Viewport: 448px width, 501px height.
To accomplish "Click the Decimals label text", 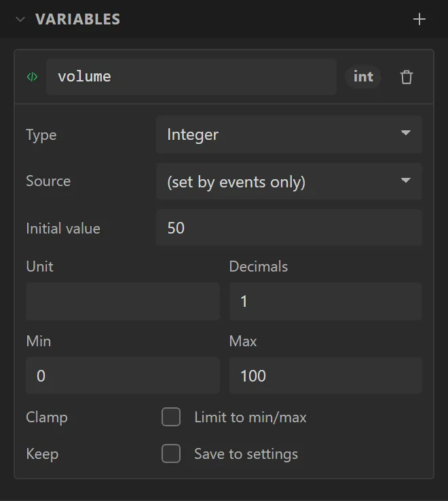I will [258, 267].
